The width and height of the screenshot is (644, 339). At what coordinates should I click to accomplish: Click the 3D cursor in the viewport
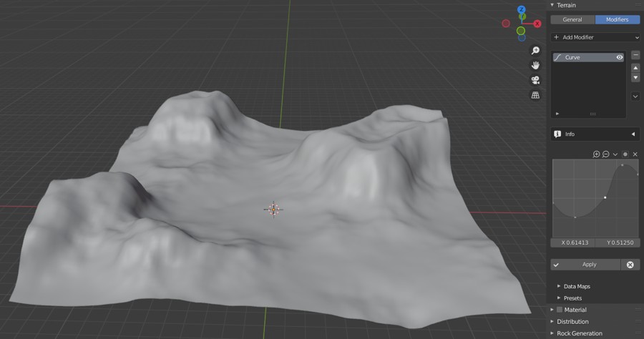[273, 210]
